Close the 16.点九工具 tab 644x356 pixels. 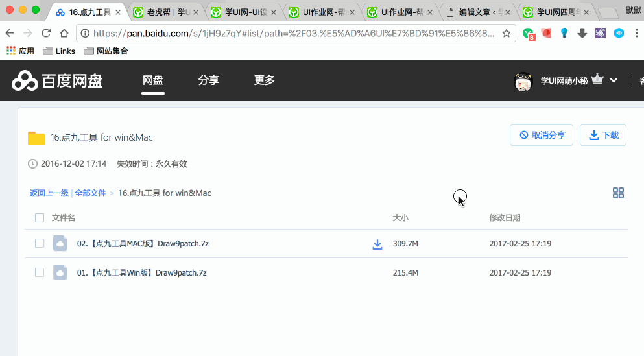click(x=118, y=12)
